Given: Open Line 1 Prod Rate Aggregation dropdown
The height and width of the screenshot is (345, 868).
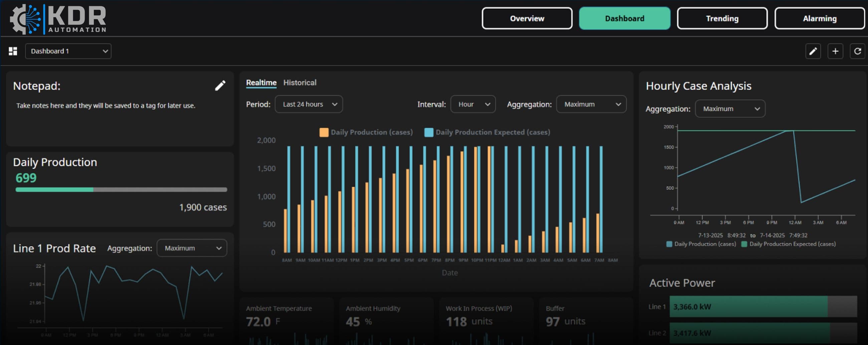Looking at the screenshot, I should pyautogui.click(x=192, y=248).
